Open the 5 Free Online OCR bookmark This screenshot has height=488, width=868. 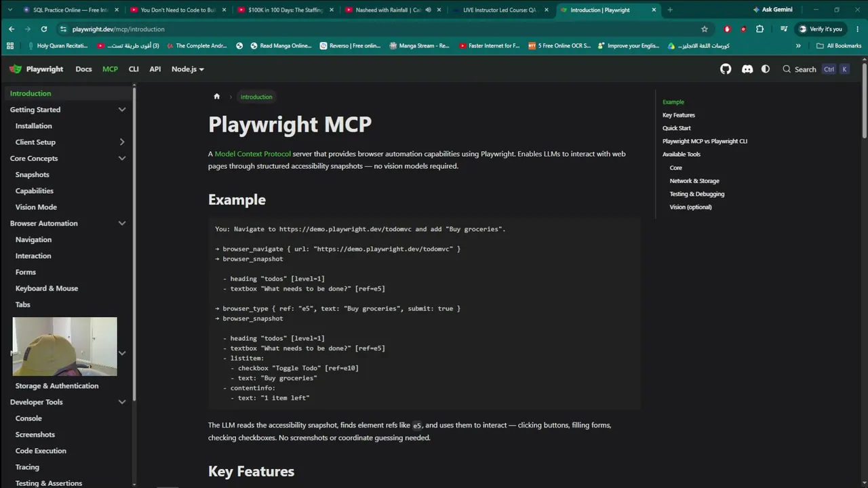coord(559,46)
